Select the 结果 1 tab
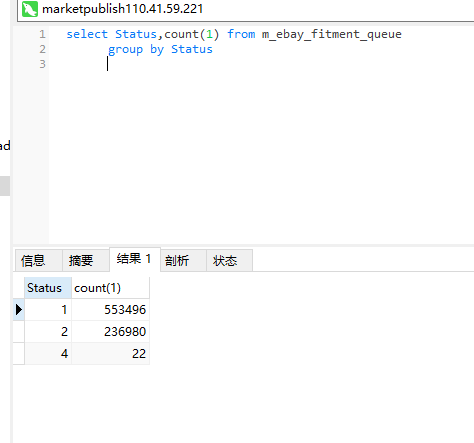 (x=135, y=259)
